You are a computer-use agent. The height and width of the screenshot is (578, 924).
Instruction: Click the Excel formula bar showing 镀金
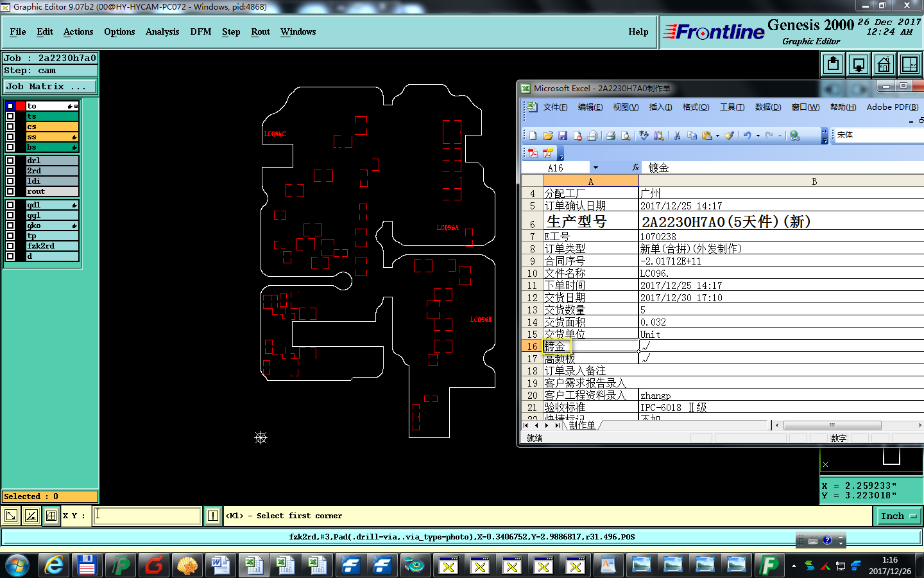tap(783, 168)
